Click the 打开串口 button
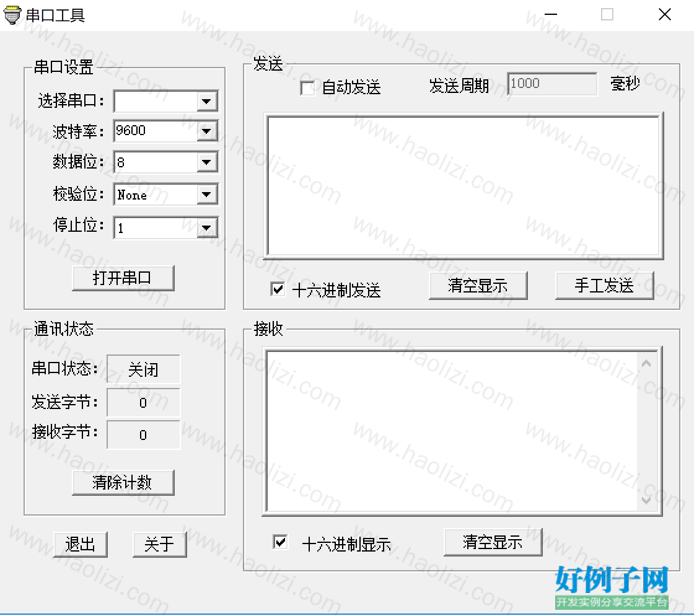The height and width of the screenshot is (616, 694). [x=123, y=278]
